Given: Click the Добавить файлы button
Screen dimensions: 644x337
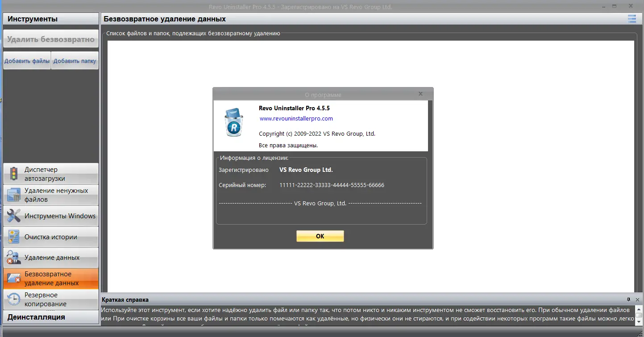Looking at the screenshot, I should pyautogui.click(x=26, y=61).
